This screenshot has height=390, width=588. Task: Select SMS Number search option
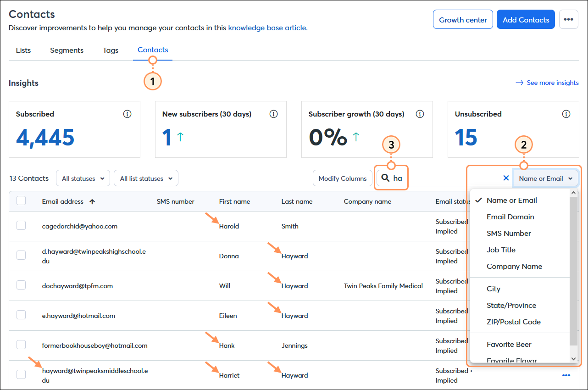[520, 233]
